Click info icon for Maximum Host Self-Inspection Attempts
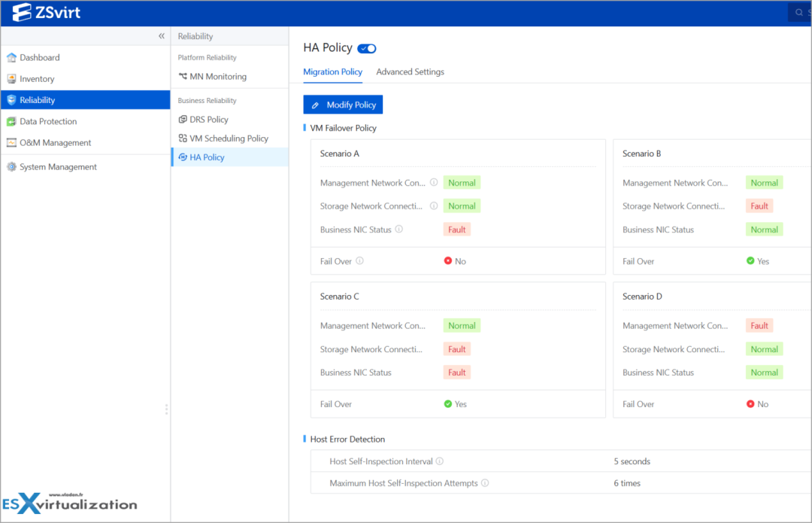This screenshot has width=812, height=523. click(485, 482)
